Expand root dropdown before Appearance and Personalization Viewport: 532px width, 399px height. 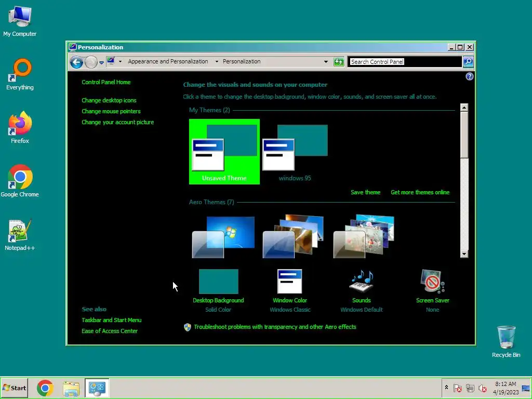120,61
